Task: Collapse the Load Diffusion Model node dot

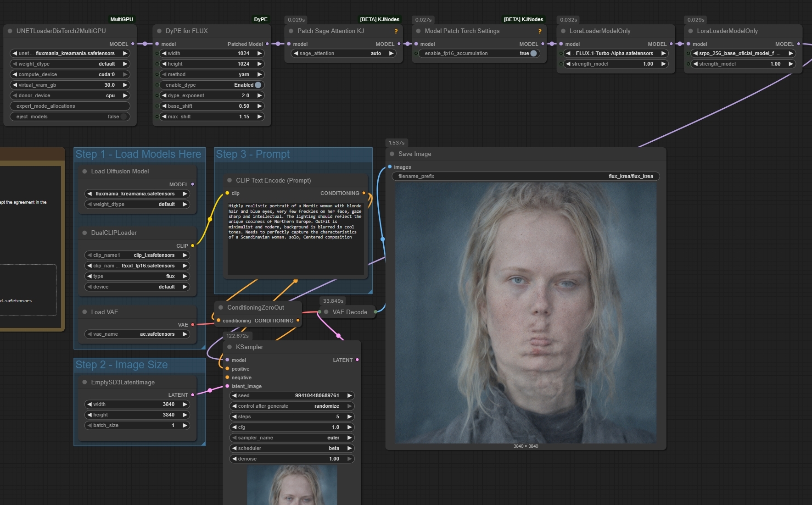Action: pos(84,172)
